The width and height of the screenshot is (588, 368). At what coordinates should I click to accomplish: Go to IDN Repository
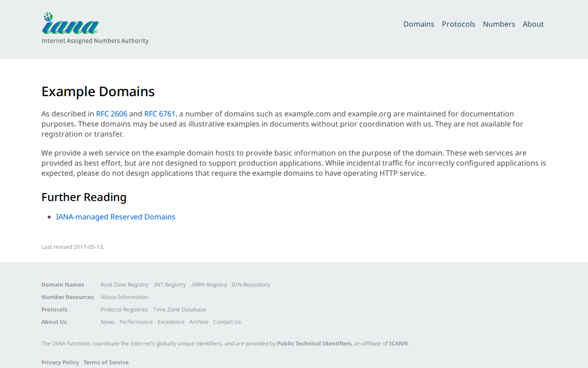[251, 285]
